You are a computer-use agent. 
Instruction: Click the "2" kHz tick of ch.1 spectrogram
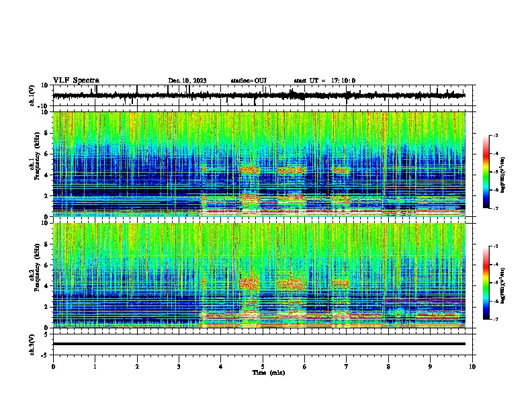tap(47, 195)
